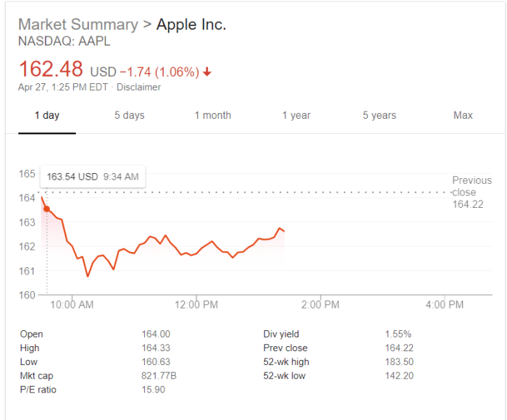The image size is (507, 420).
Task: Click the Div yield 1.55% value
Action: pyautogui.click(x=398, y=334)
